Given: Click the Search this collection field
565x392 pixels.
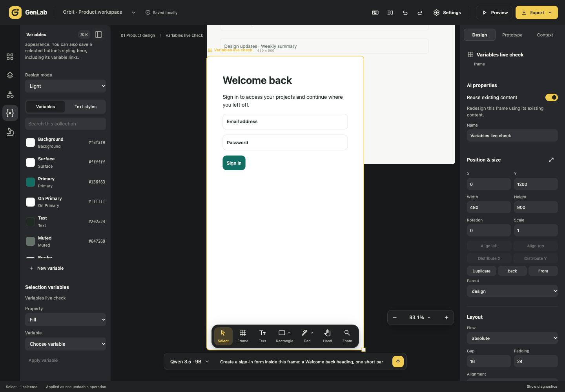Looking at the screenshot, I should [66, 124].
